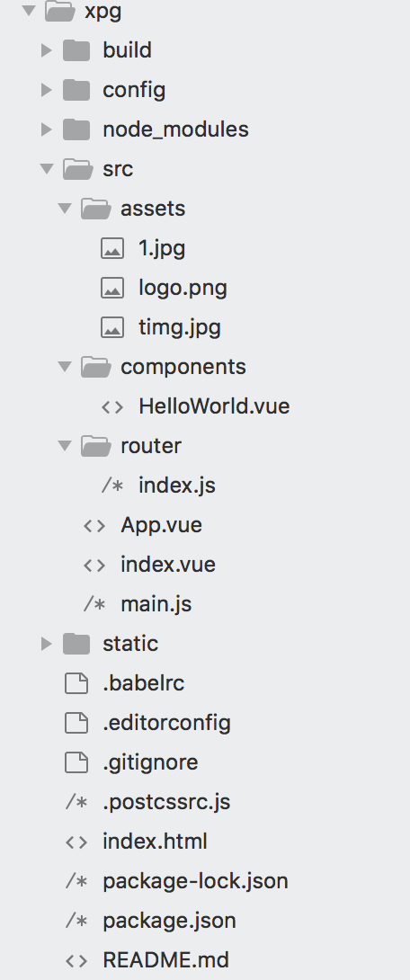The image size is (410, 980).
Task: Click the code icon beside README.md
Action: (76, 960)
